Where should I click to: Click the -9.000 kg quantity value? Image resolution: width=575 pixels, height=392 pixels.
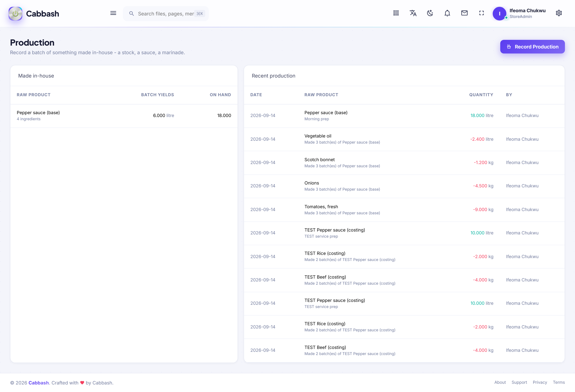tap(483, 210)
